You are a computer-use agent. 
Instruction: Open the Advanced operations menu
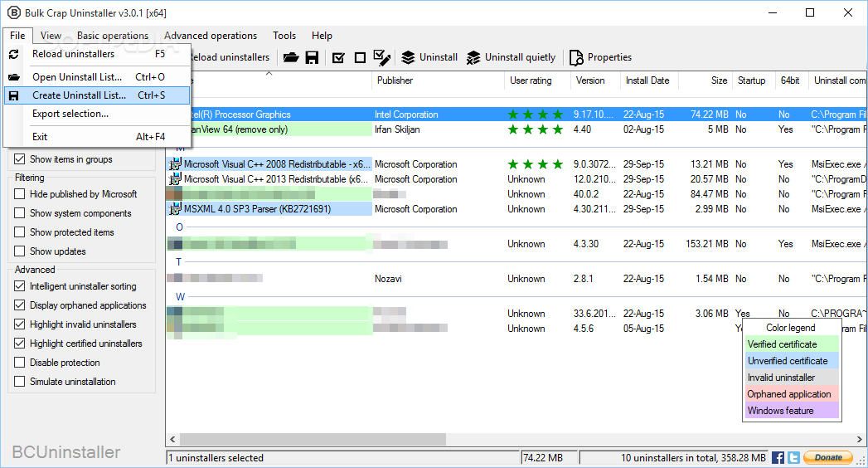(211, 36)
